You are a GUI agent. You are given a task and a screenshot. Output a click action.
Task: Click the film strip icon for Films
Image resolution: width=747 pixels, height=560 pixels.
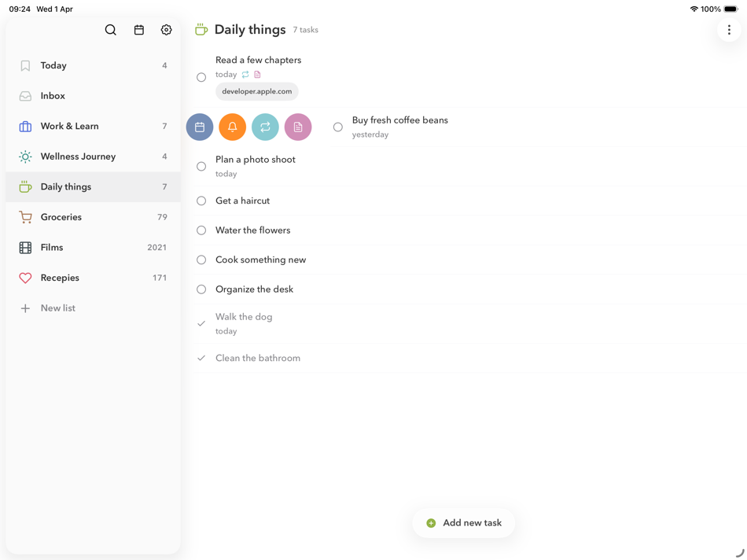click(25, 247)
